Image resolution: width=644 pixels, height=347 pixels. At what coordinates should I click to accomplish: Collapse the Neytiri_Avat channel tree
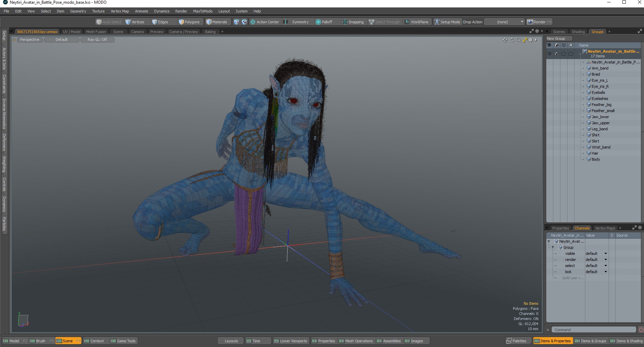pos(549,241)
